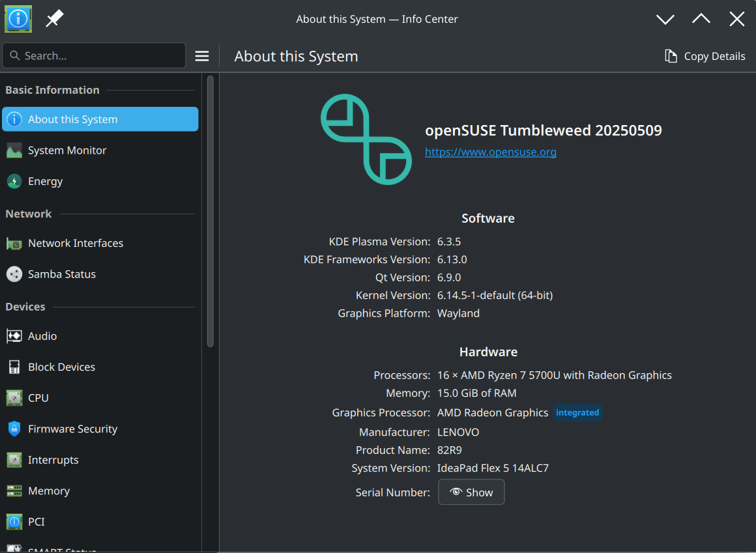
Task: Click the search magnifier icon
Action: click(15, 56)
